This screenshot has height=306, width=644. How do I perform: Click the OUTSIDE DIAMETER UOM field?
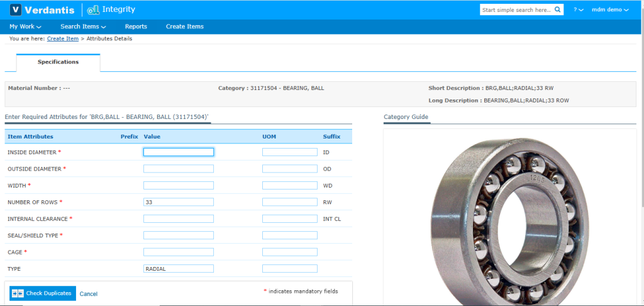[x=289, y=169]
